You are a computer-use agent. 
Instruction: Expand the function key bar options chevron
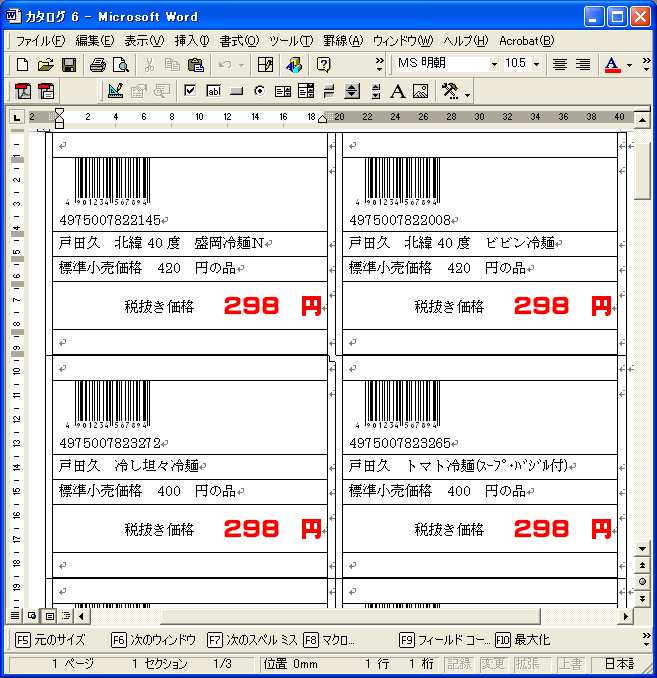click(646, 640)
